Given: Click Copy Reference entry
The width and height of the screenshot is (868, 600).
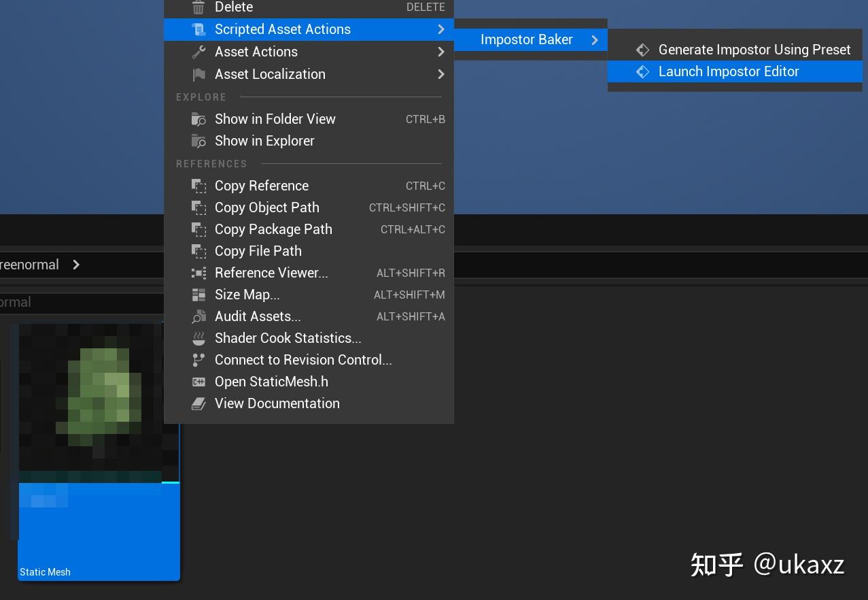Looking at the screenshot, I should click(261, 185).
